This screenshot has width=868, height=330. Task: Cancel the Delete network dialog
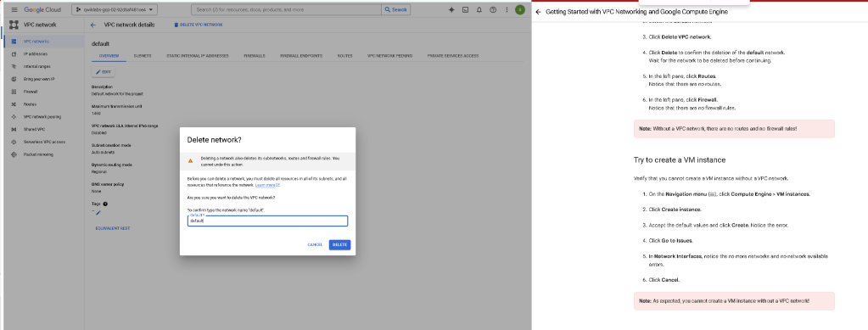pyautogui.click(x=315, y=244)
